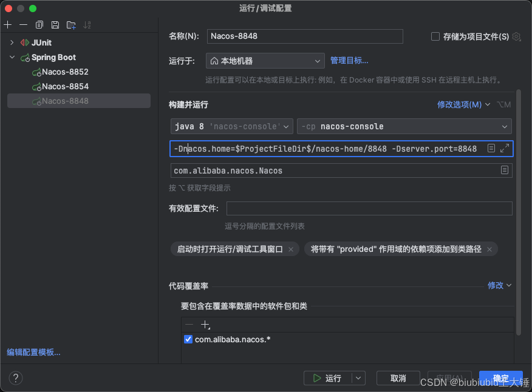Viewport: 532px width, 392px height.
Task: Open Edit configuration templates link
Action: click(33, 353)
